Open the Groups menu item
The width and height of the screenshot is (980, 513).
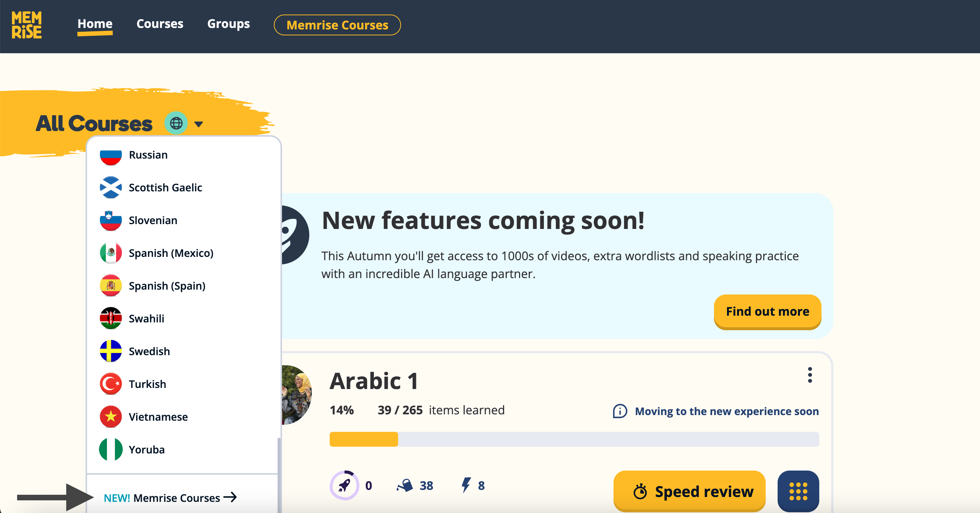click(228, 23)
